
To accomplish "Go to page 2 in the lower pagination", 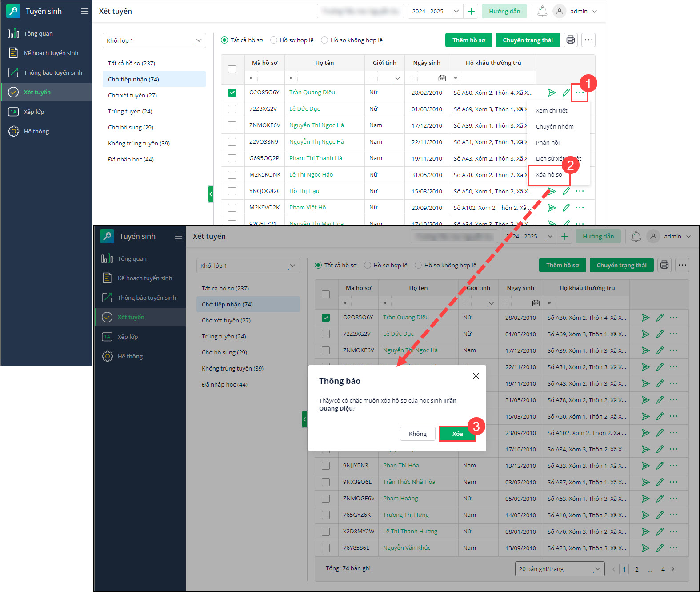I will tap(637, 569).
